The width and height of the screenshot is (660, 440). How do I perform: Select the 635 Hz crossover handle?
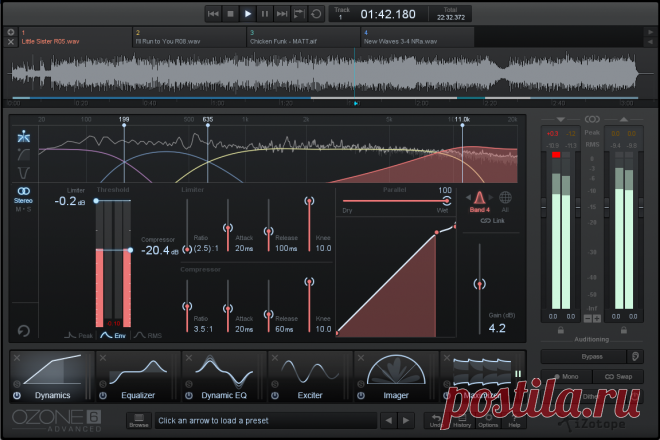[x=208, y=125]
